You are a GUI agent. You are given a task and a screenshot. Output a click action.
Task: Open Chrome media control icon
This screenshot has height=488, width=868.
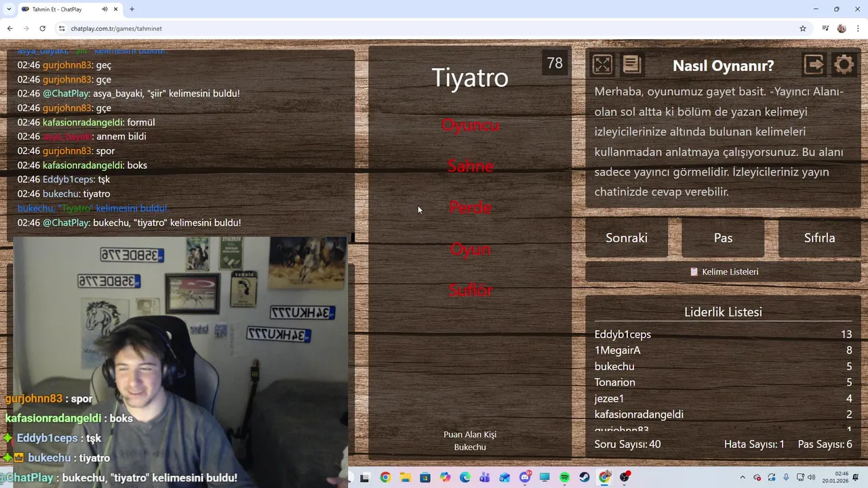click(825, 28)
